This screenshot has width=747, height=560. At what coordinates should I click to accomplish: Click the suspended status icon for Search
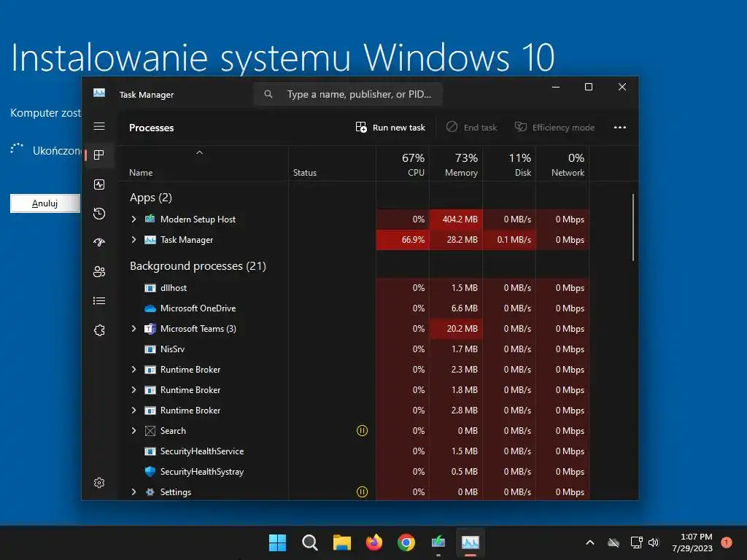point(362,430)
